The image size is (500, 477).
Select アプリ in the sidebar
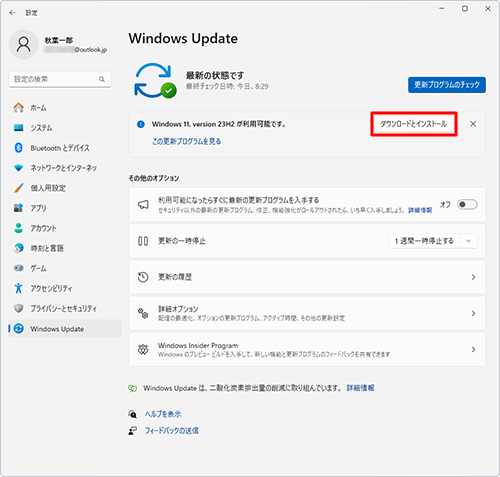point(65,208)
